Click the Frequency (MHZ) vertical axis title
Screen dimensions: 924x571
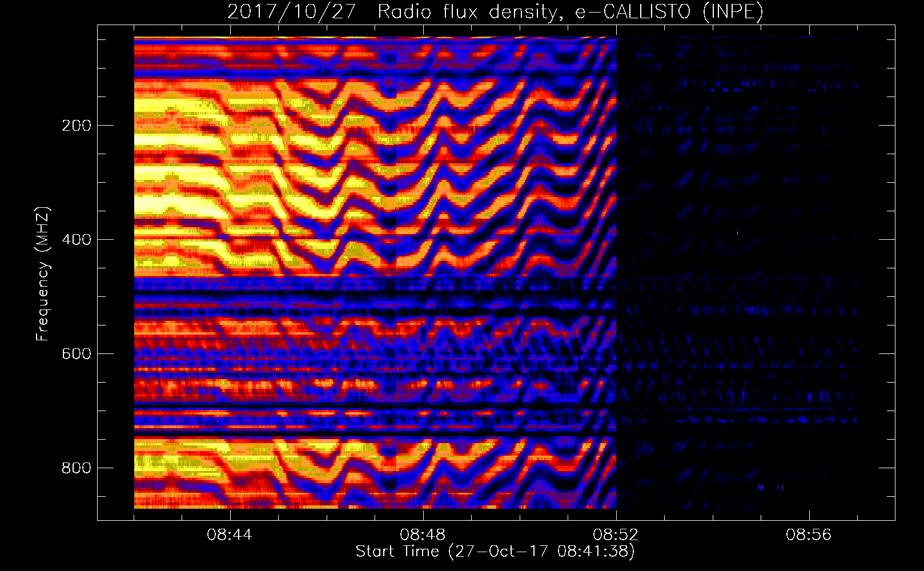pos(43,274)
